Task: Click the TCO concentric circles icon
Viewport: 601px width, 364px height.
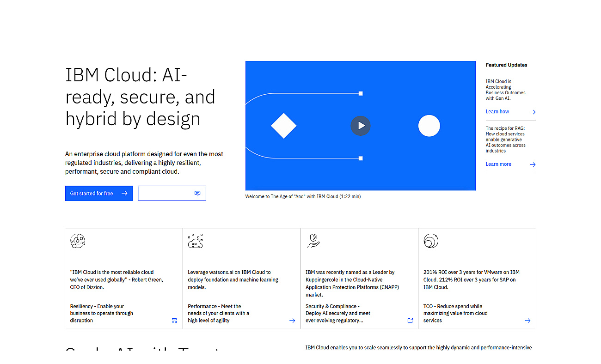Action: (430, 241)
